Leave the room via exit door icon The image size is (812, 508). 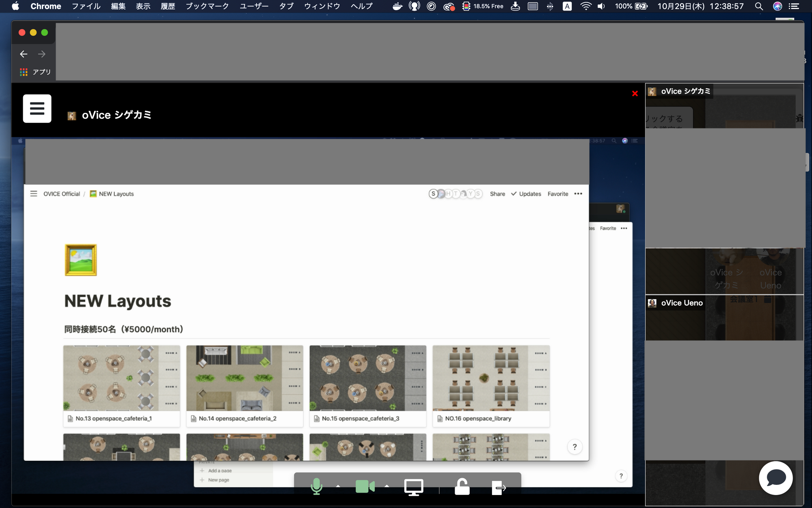coord(499,488)
